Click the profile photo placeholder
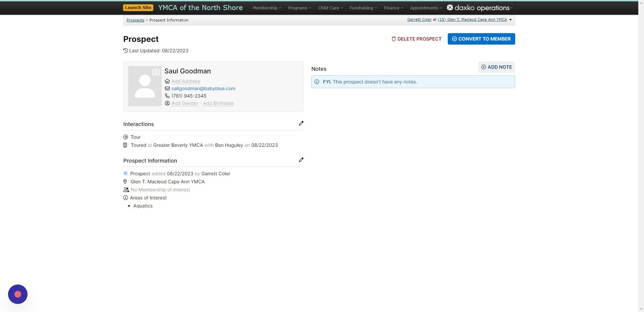This screenshot has height=312, width=644. click(x=145, y=86)
